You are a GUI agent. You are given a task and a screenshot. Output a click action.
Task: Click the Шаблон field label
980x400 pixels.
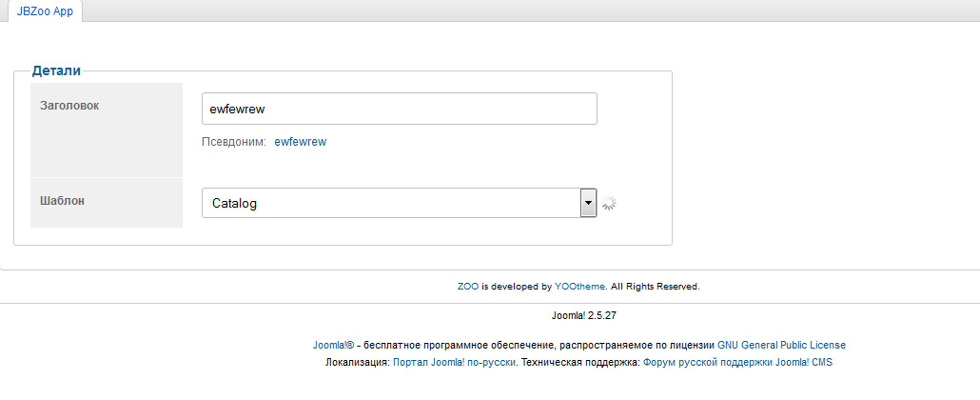(x=62, y=201)
